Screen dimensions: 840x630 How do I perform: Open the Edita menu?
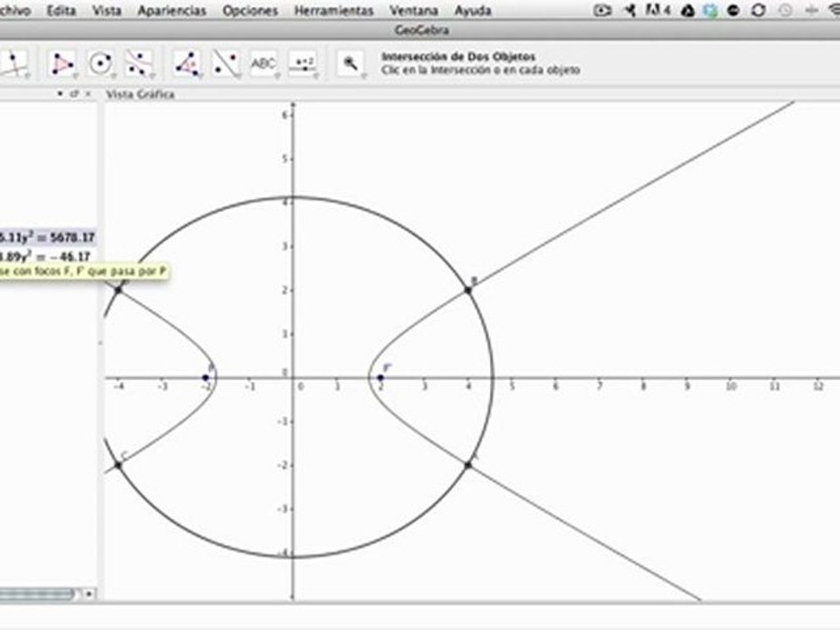click(x=61, y=10)
